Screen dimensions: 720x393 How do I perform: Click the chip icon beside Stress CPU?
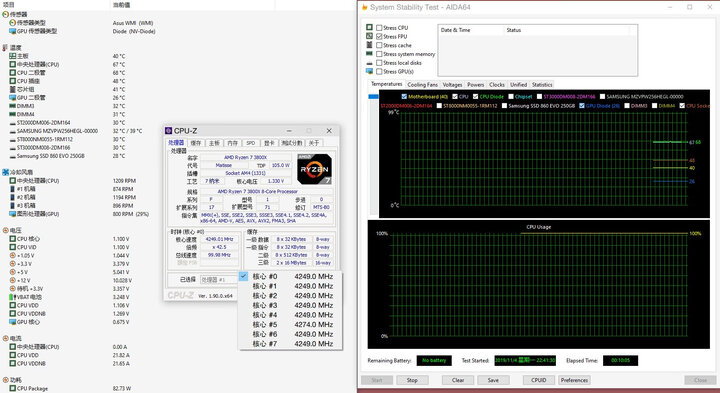point(369,28)
